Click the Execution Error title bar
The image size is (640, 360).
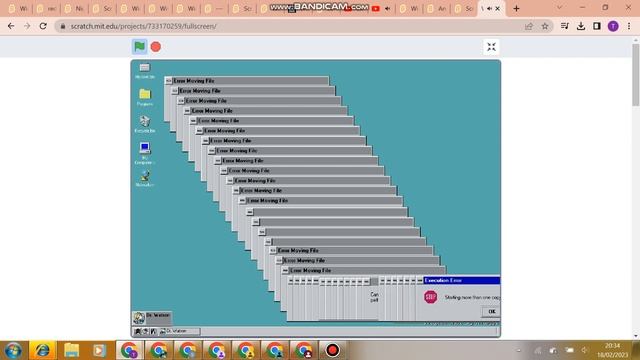pos(461,280)
